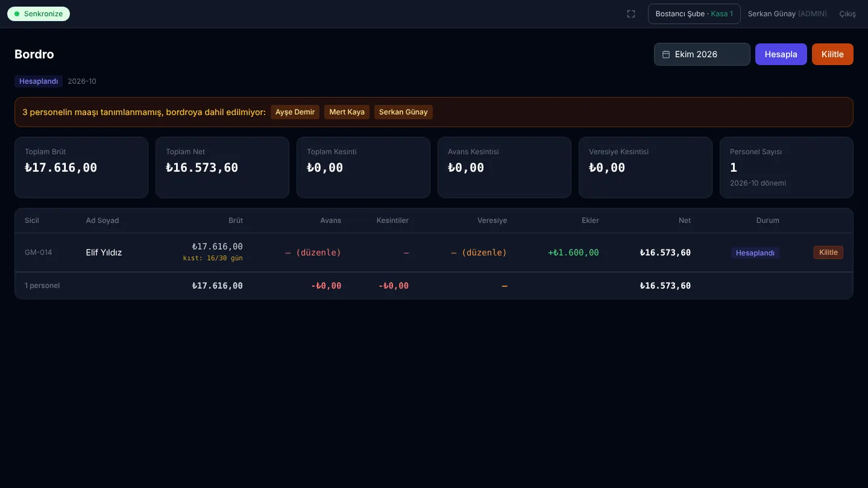This screenshot has height=488, width=868.
Task: Toggle fullscreen mode icon
Action: tap(631, 14)
